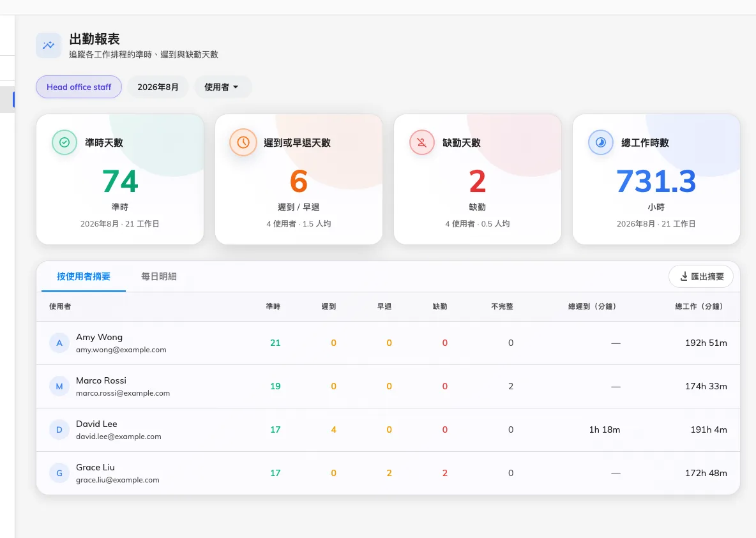756x538 pixels.
Task: Click David Lee's late count 4
Action: point(334,430)
